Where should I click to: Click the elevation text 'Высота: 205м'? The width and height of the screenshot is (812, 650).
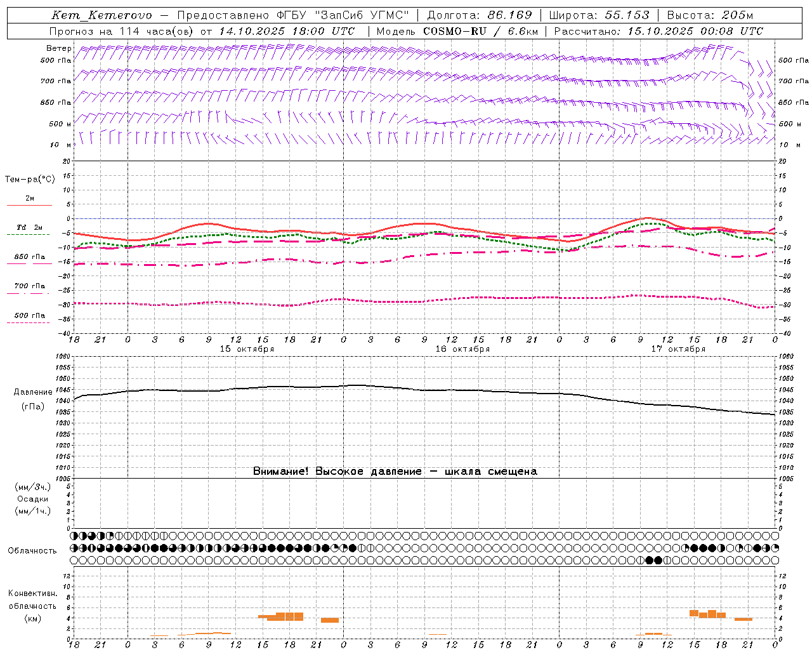pos(710,15)
